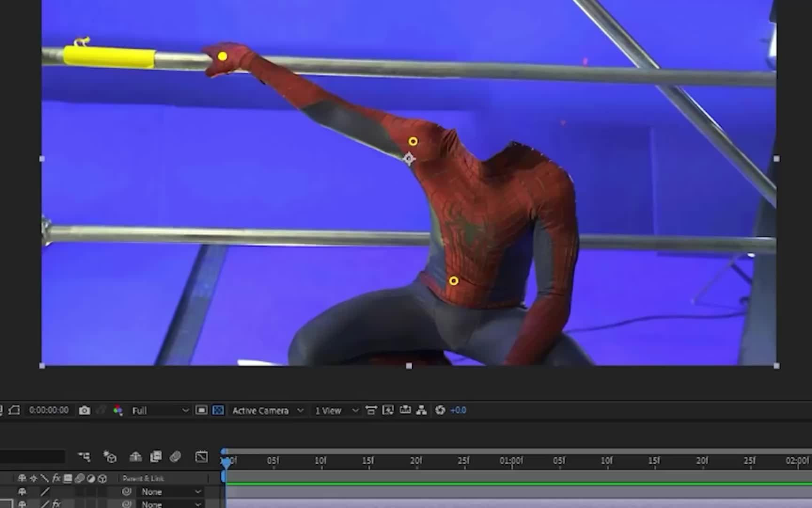This screenshot has height=508, width=812.
Task: Toggle hide shy layers icon
Action: point(136,456)
